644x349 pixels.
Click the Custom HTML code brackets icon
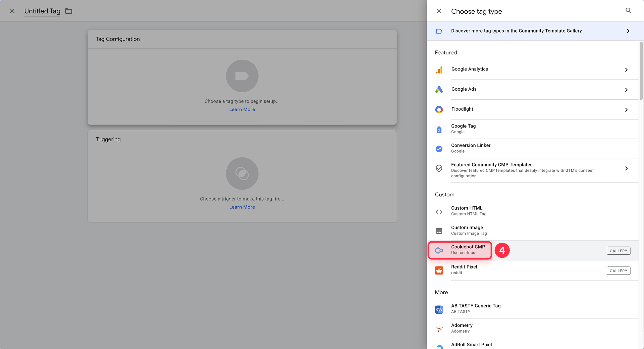coord(439,212)
